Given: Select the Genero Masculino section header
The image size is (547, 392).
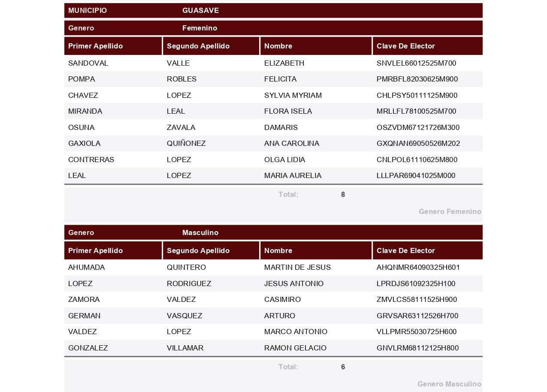Looking at the screenshot, I should (273, 232).
